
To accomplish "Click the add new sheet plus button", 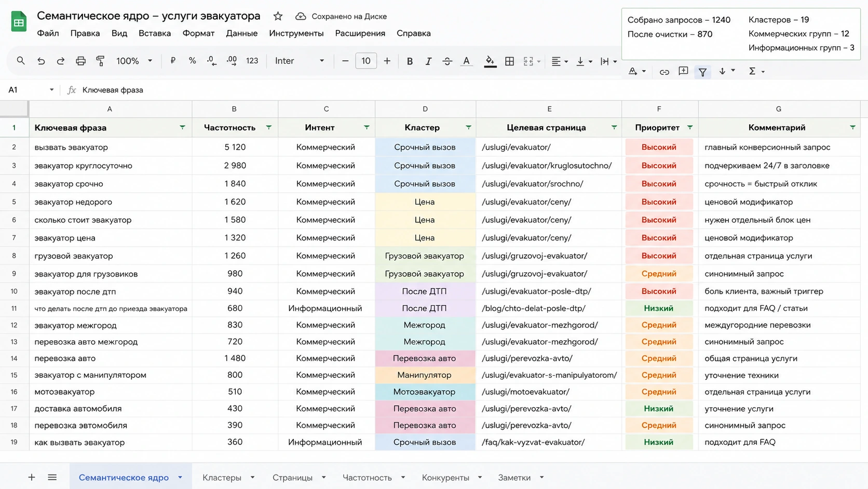I will point(32,477).
